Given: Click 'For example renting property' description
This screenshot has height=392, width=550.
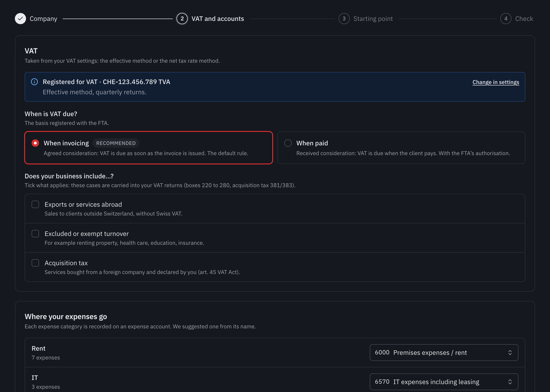Looking at the screenshot, I should coord(124,243).
